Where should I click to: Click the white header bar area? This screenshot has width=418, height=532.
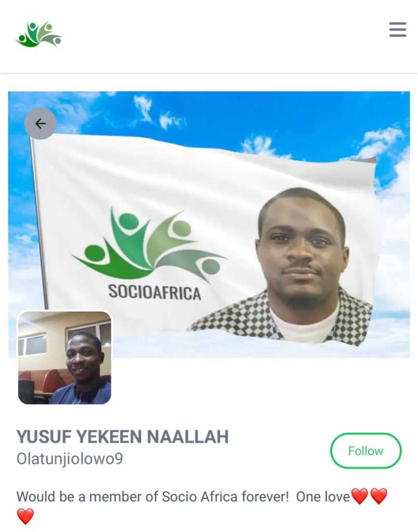click(209, 36)
